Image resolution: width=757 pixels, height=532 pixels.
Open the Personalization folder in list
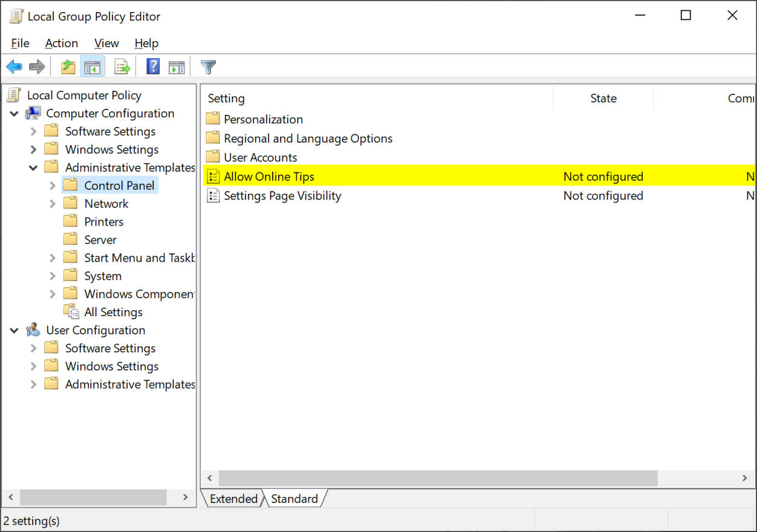263,120
